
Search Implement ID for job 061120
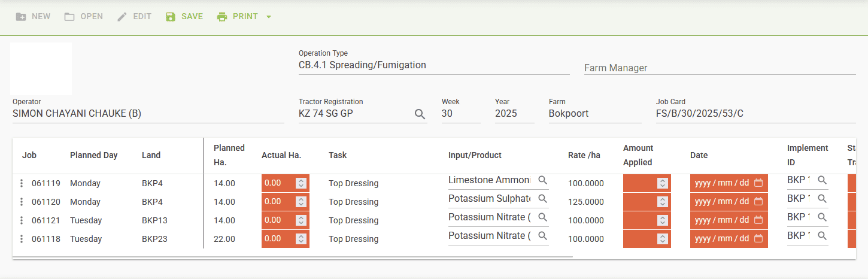tap(822, 199)
